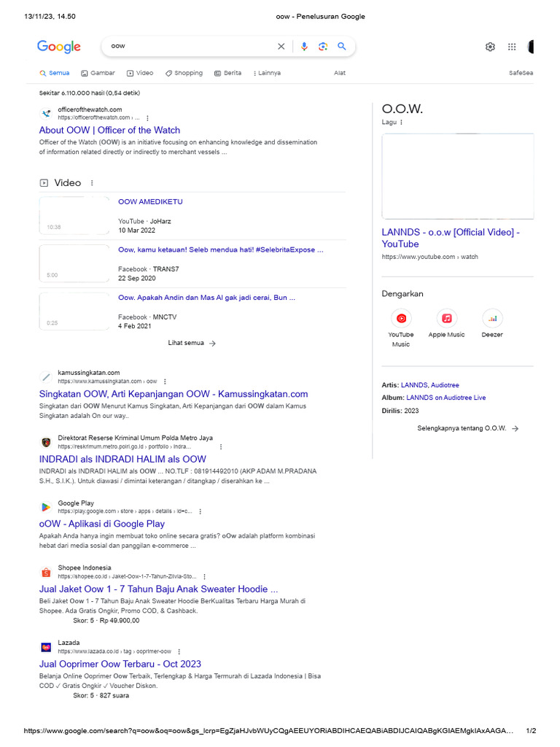The height and width of the screenshot is (747, 560).
Task: Open oOW Aplikasi di Google Play
Action: (x=102, y=524)
